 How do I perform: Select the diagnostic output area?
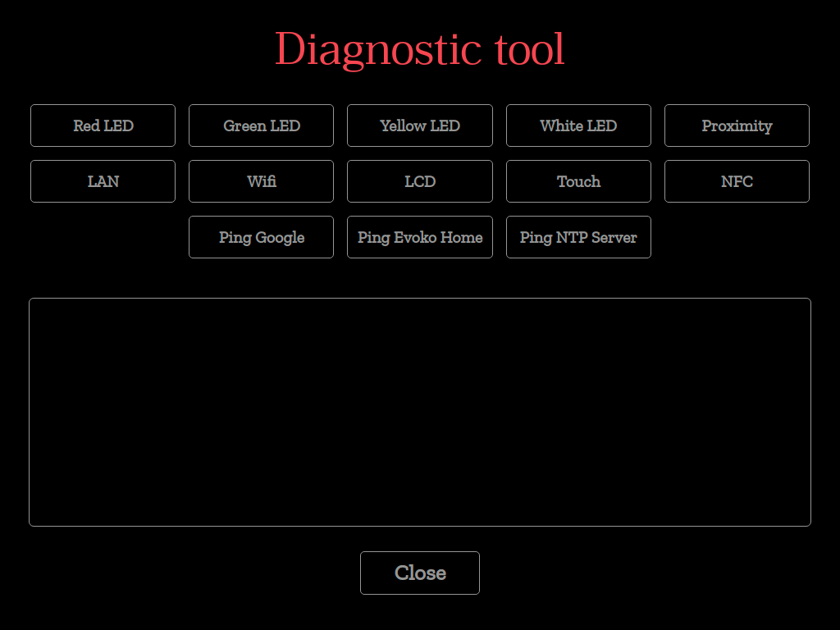pyautogui.click(x=419, y=412)
